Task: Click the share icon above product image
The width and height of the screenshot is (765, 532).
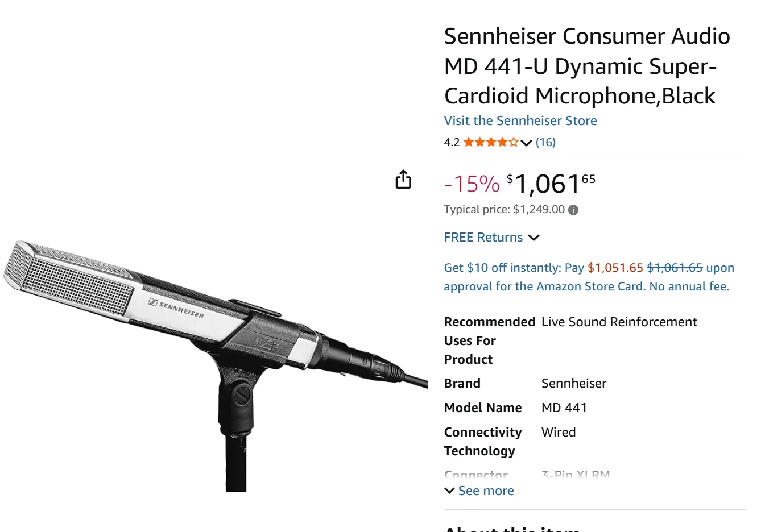Action: tap(403, 179)
